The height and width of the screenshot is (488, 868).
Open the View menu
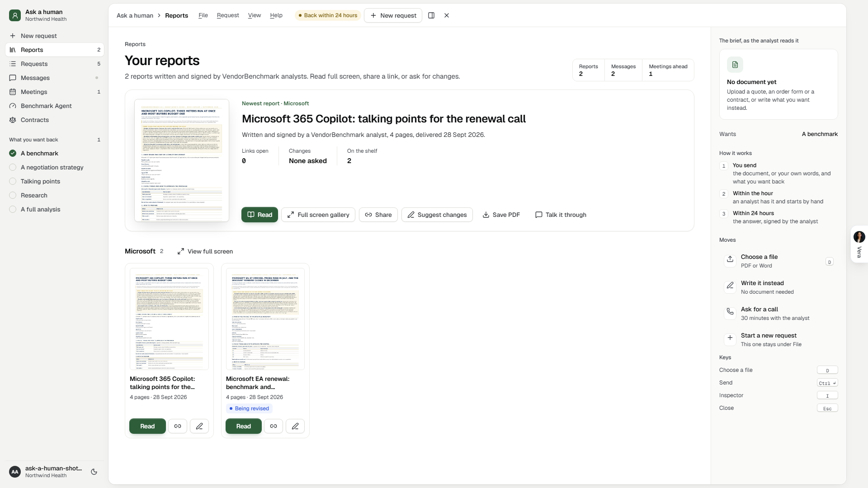tap(255, 15)
